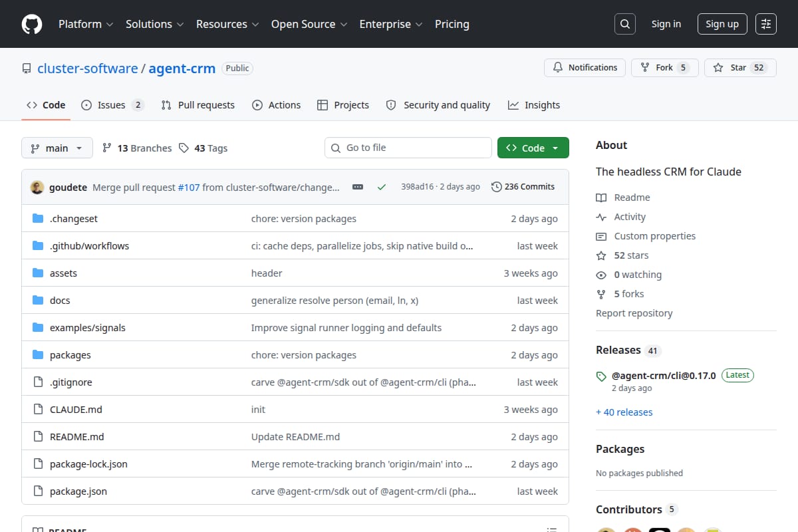
Task: Expand the Resources menu
Action: click(x=227, y=24)
